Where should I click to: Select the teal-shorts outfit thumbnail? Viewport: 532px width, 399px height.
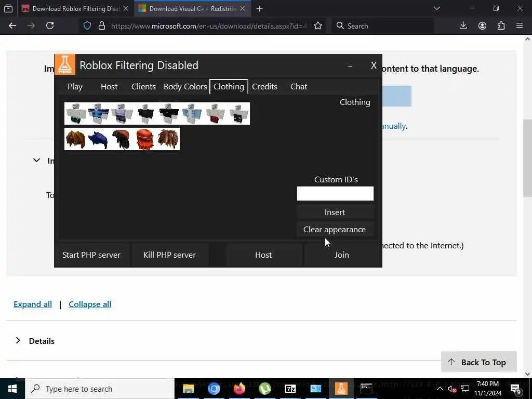[76, 114]
